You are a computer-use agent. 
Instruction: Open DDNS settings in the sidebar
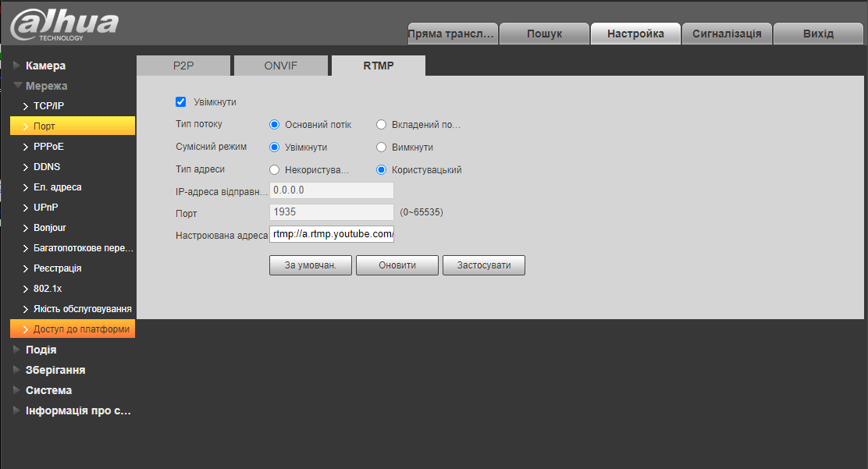(x=47, y=166)
